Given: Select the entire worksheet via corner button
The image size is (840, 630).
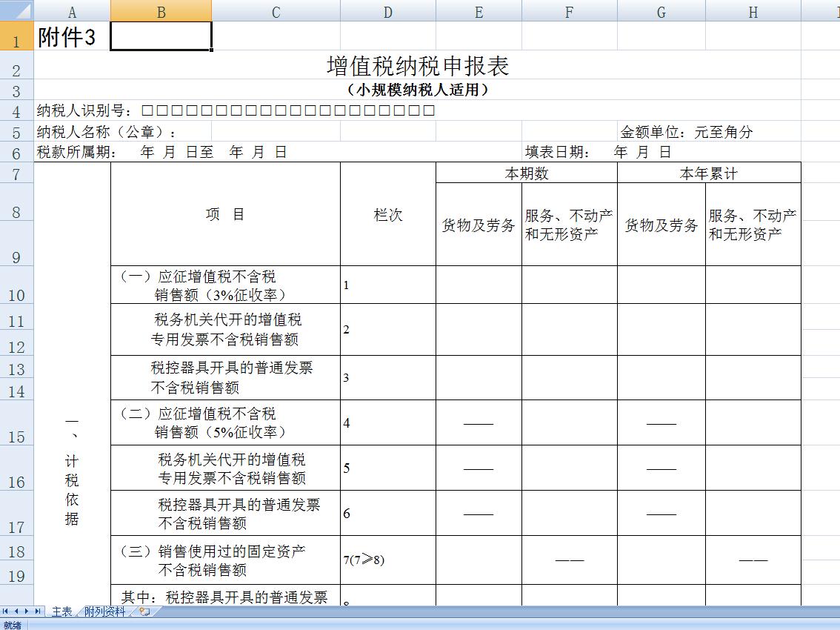Looking at the screenshot, I should coord(16,10).
